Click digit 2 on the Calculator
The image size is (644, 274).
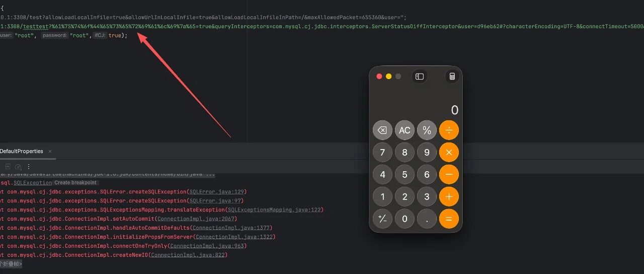pos(405,196)
